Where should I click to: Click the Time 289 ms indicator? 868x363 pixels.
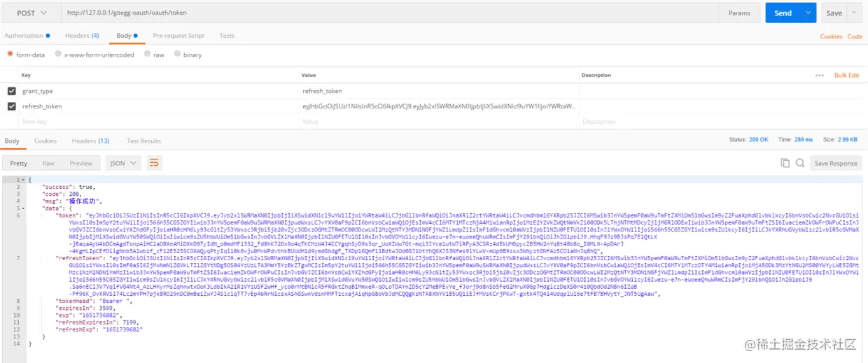794,140
